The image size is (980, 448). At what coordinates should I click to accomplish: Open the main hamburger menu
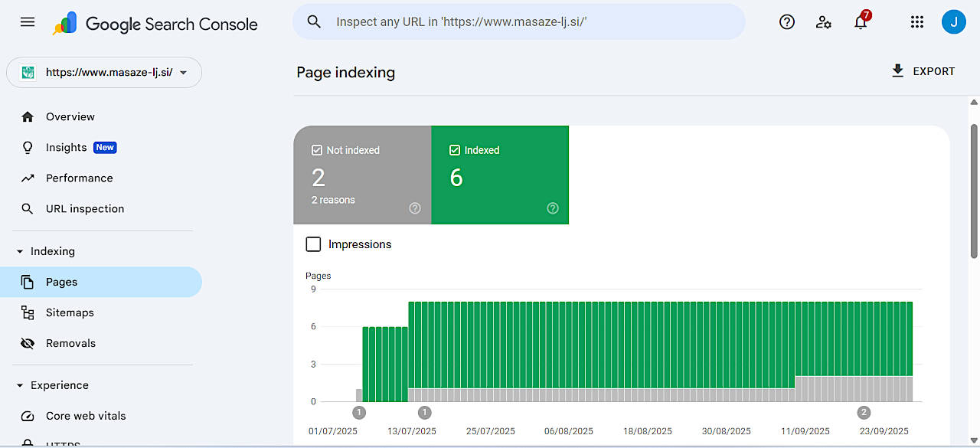pyautogui.click(x=28, y=22)
